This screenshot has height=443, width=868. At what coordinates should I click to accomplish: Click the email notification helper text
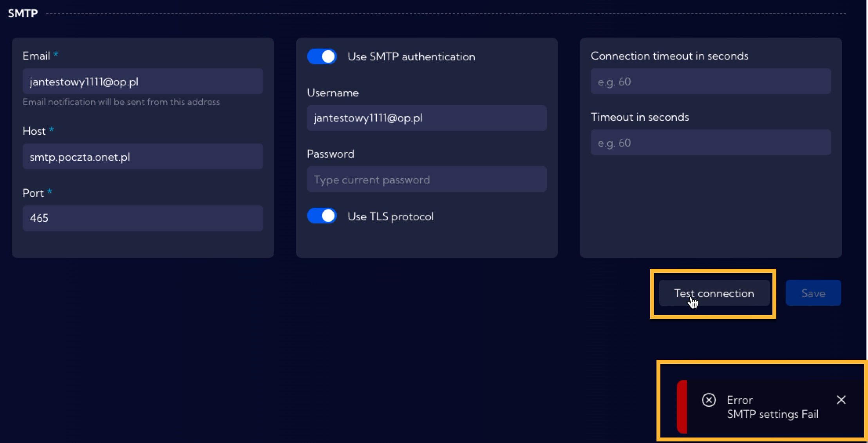(121, 102)
